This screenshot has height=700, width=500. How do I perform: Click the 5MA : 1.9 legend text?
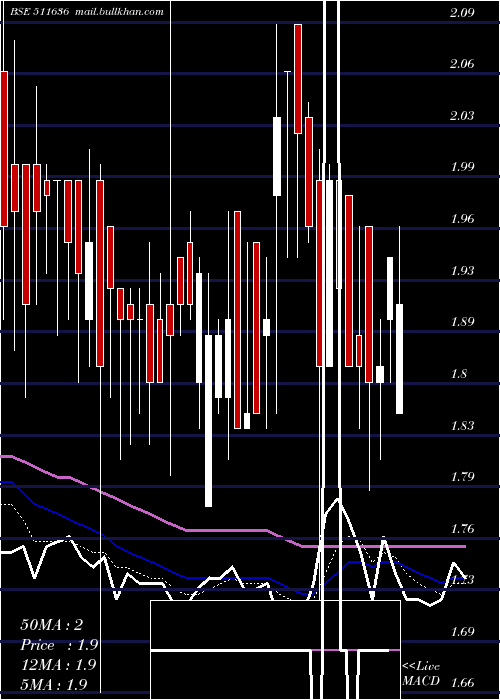coord(54,684)
